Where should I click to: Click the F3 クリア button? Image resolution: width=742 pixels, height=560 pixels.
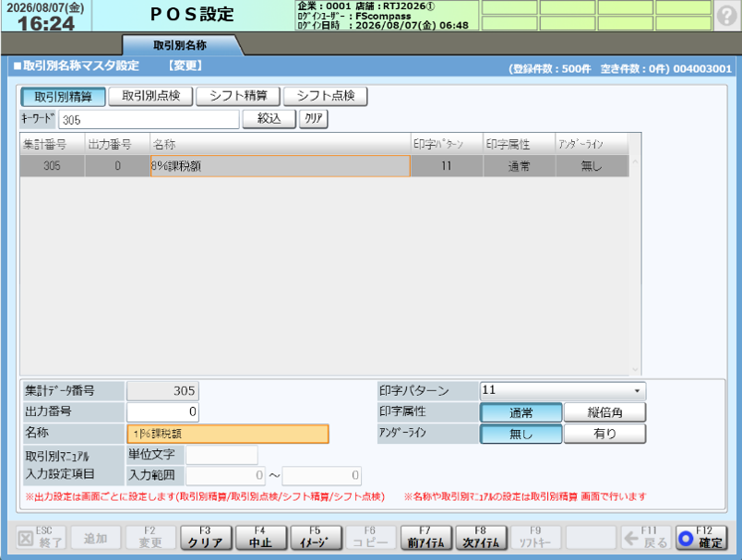206,538
